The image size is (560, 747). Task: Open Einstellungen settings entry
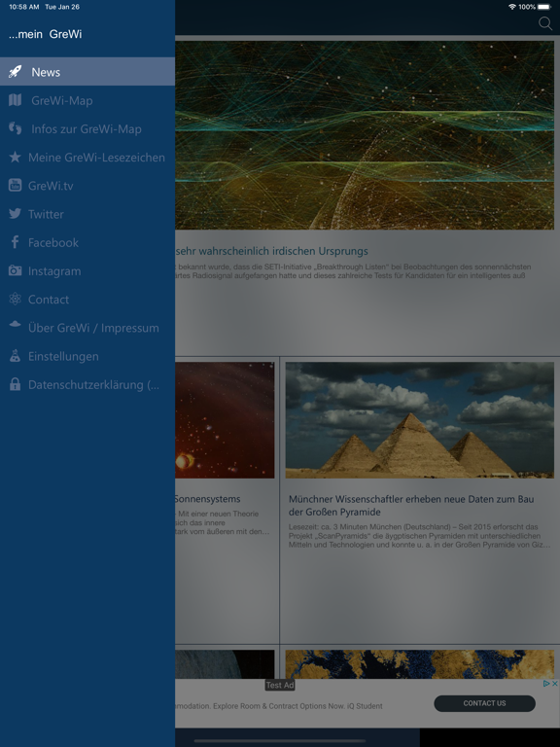[87, 356]
